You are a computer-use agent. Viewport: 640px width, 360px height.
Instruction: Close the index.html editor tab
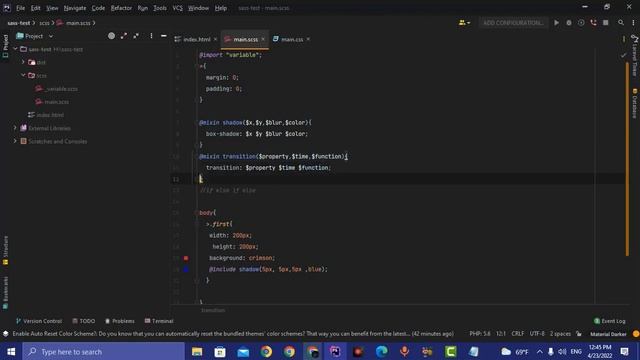[x=216, y=39]
